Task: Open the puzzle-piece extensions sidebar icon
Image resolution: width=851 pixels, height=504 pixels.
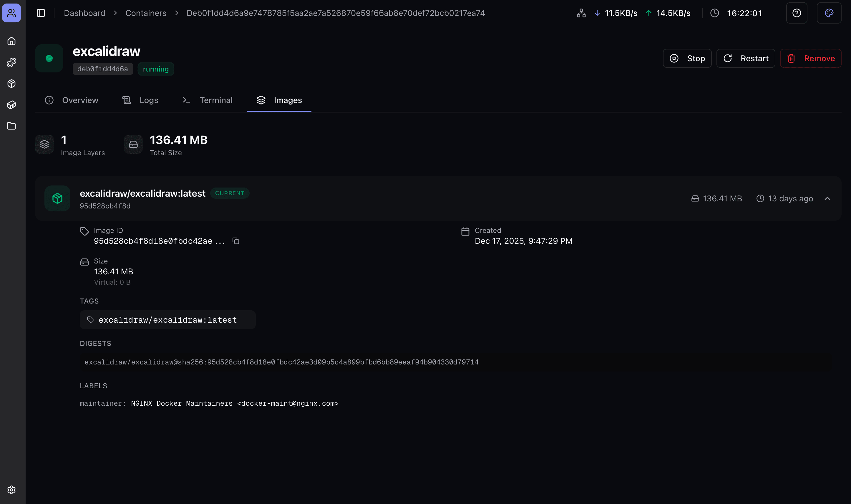Action: (11, 62)
